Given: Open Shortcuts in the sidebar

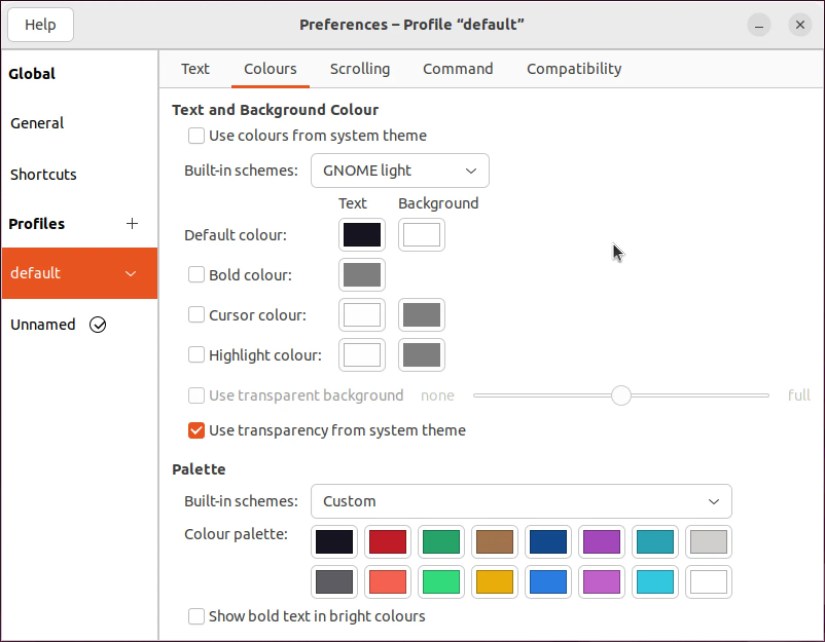Looking at the screenshot, I should click(x=43, y=174).
